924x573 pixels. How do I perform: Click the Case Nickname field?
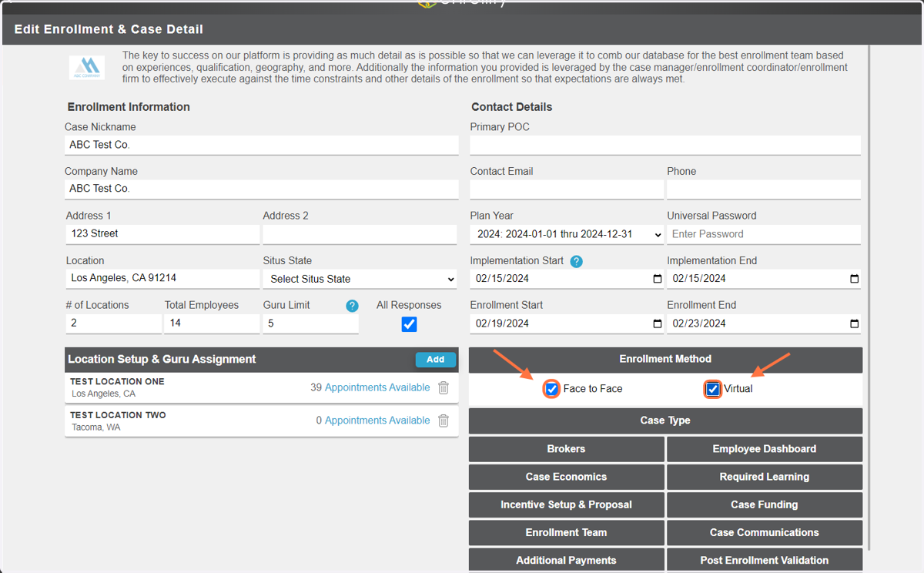pyautogui.click(x=262, y=145)
